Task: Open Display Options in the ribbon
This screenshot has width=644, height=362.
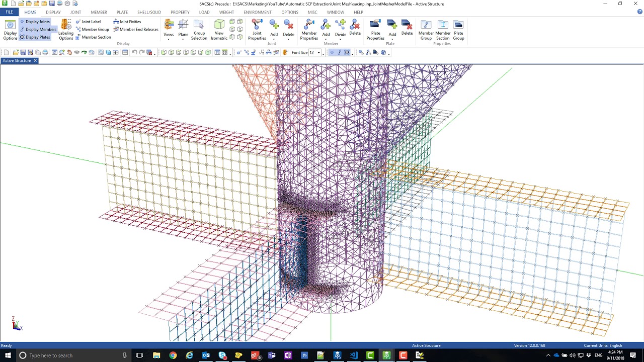Action: pos(10,30)
